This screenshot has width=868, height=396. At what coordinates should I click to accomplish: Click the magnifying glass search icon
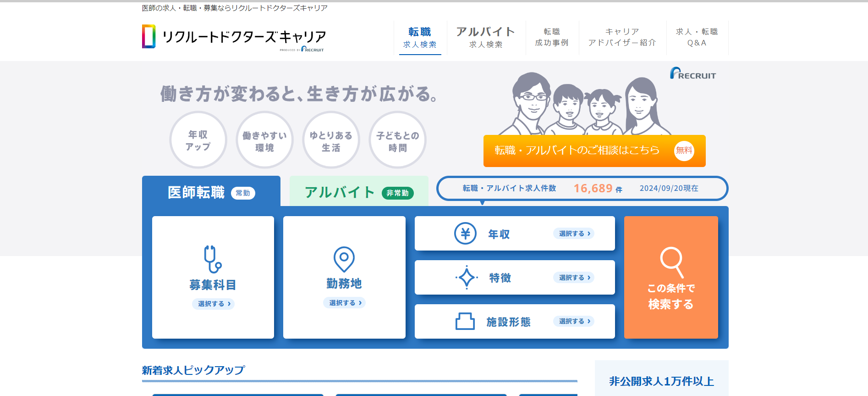click(x=671, y=262)
